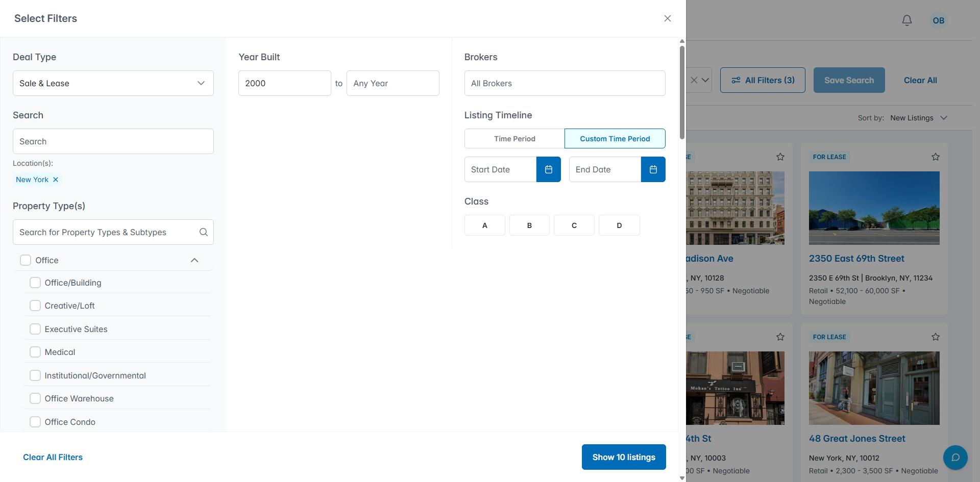This screenshot has height=482, width=980.
Task: Open the Deal Type Sale & Lease dropdown
Action: tap(113, 83)
